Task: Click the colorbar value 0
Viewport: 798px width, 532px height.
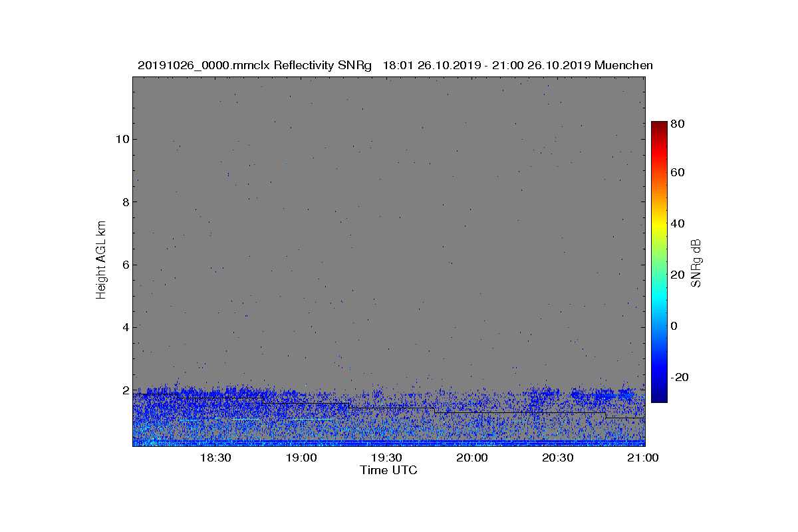Action: click(x=675, y=326)
